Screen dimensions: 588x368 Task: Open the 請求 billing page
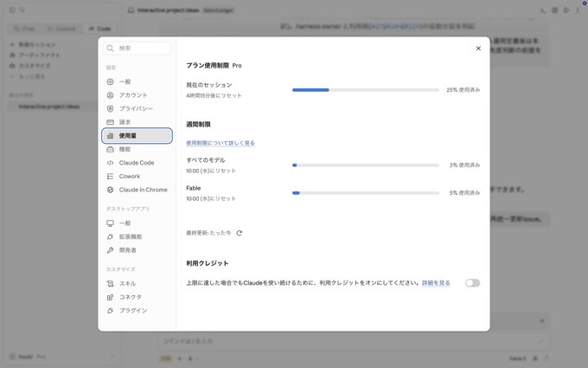(137, 122)
